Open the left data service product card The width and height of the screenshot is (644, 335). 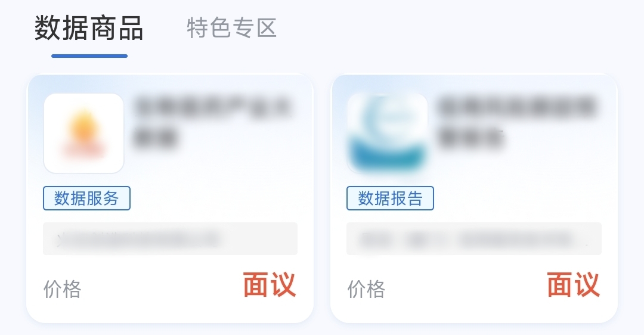(x=170, y=198)
